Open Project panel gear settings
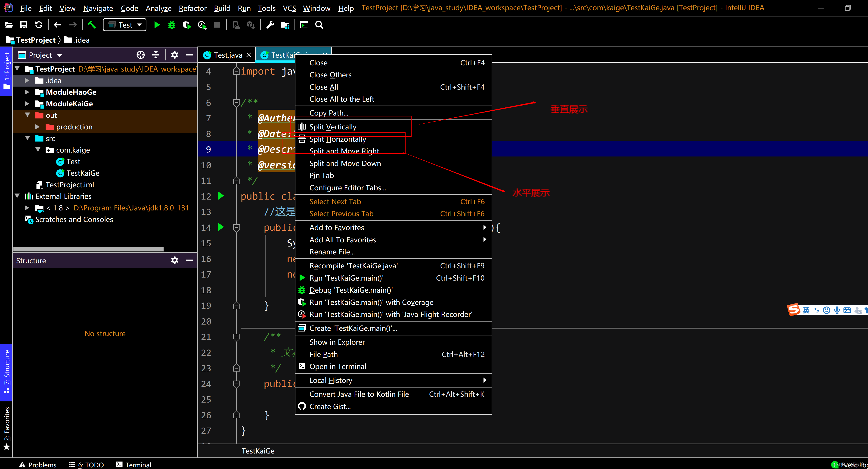The image size is (868, 469). coord(174,55)
